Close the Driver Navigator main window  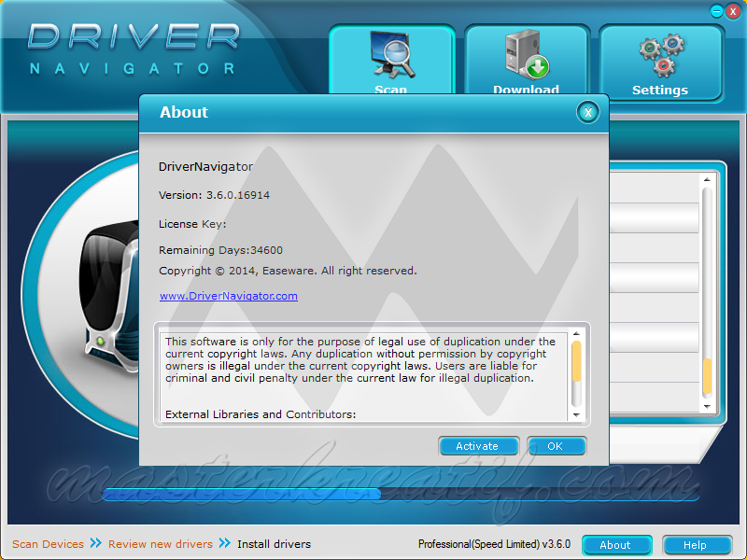pos(733,11)
